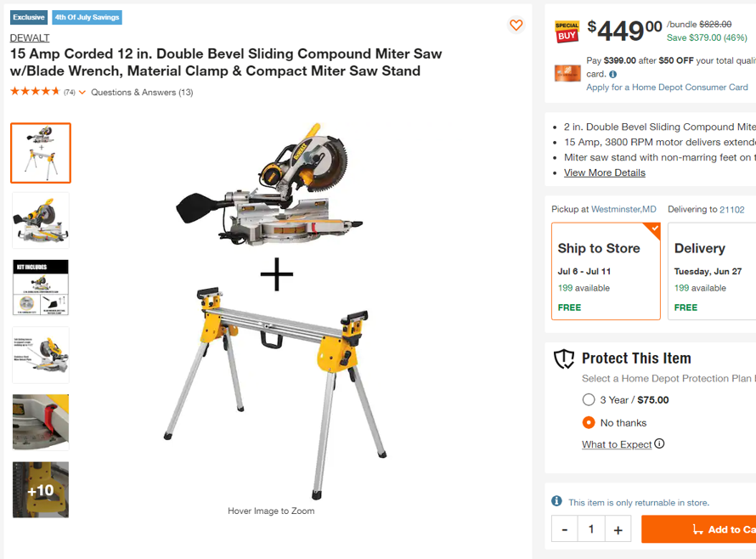Screen dimensions: 756x559
Task: Open the Questions & Answers section
Action: click(143, 91)
